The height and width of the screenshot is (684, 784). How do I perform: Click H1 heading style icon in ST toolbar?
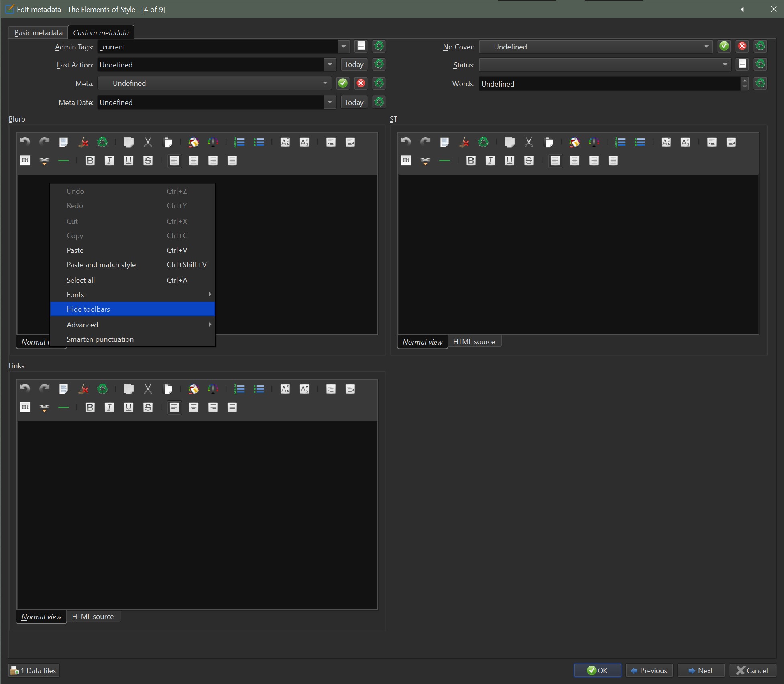(406, 161)
